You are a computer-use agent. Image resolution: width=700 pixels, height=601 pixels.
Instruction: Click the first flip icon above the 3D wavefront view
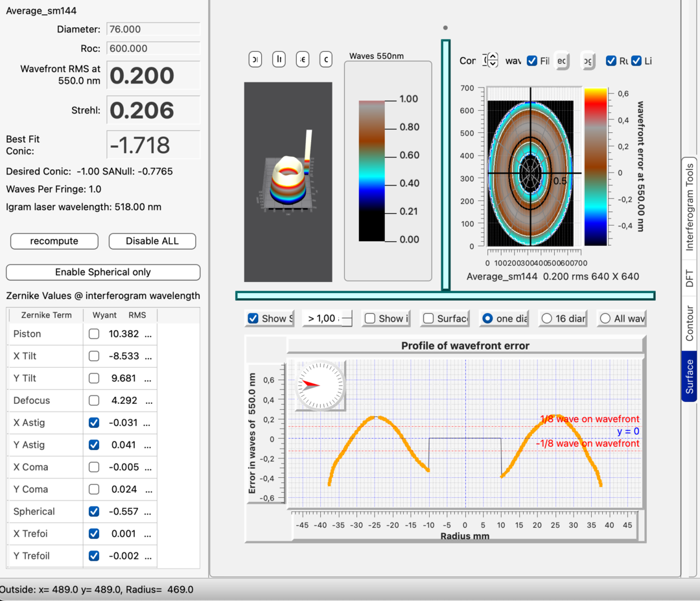click(255, 59)
